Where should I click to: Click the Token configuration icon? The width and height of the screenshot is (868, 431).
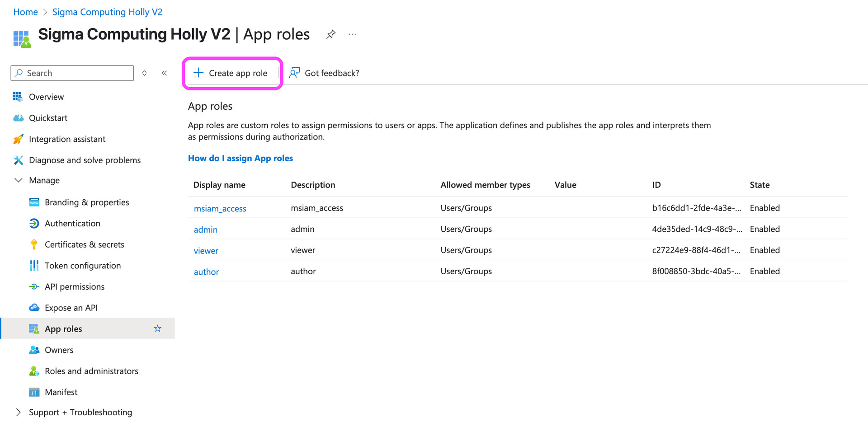pyautogui.click(x=34, y=265)
